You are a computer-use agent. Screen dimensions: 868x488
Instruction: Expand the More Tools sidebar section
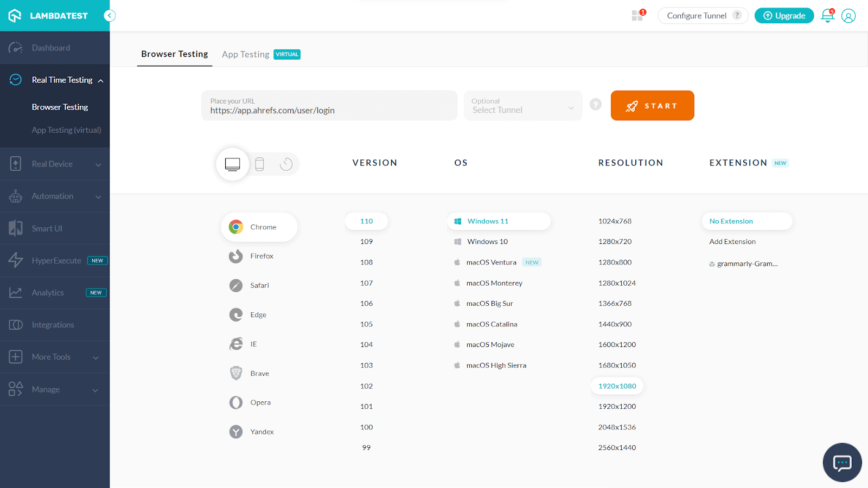tap(51, 357)
